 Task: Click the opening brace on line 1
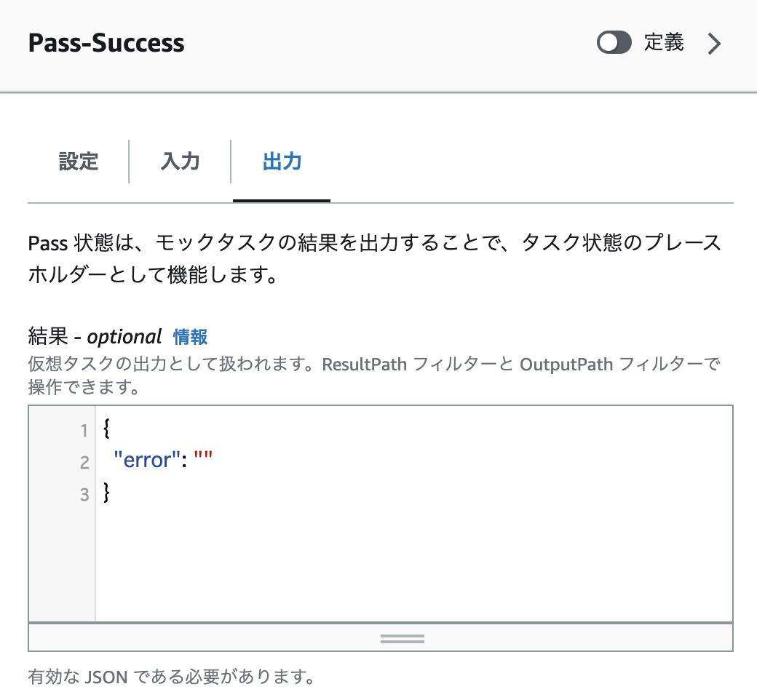point(107,428)
